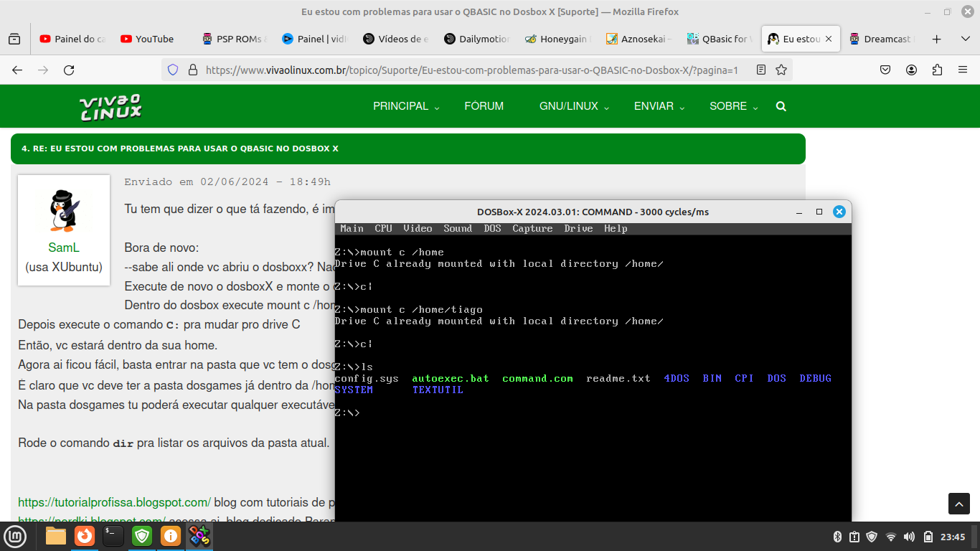Open the Drive menu in DOSBox-X
This screenshot has height=551, width=980.
point(578,228)
